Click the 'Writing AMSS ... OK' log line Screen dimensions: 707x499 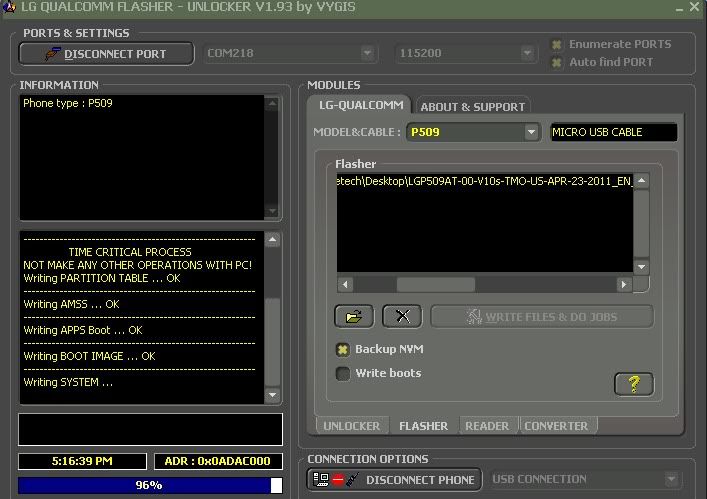coord(71,304)
